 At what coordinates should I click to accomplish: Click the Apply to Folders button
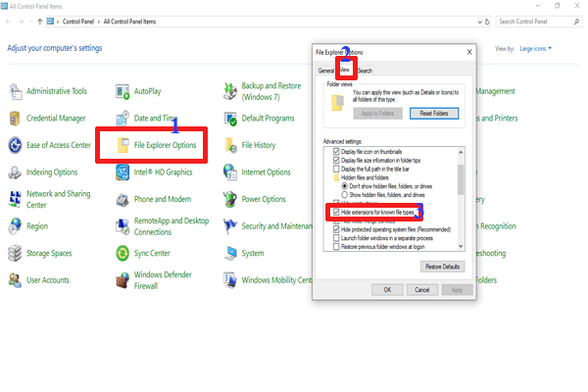click(x=377, y=114)
